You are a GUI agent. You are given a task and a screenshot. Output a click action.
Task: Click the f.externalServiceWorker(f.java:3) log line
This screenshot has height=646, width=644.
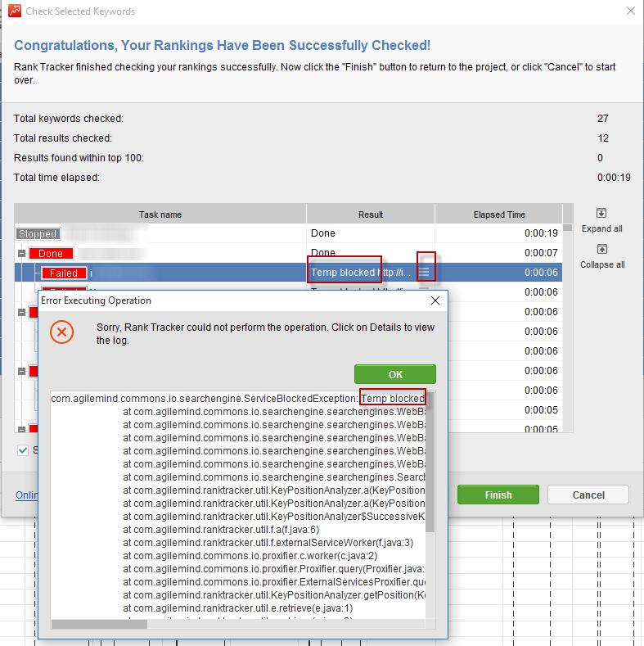268,543
